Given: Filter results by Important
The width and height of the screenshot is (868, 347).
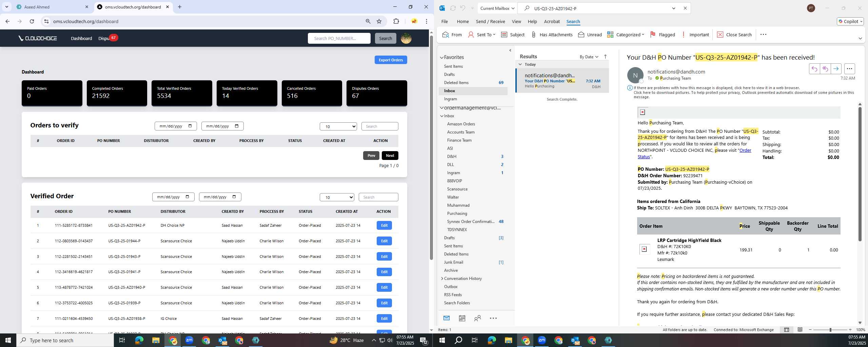Looking at the screenshot, I should pyautogui.click(x=695, y=35).
